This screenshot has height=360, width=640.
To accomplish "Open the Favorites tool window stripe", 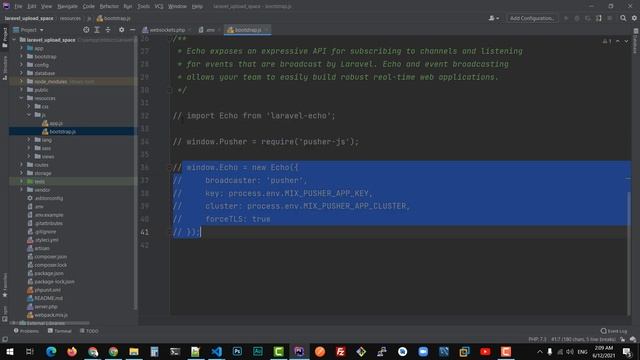I will pos(5,285).
